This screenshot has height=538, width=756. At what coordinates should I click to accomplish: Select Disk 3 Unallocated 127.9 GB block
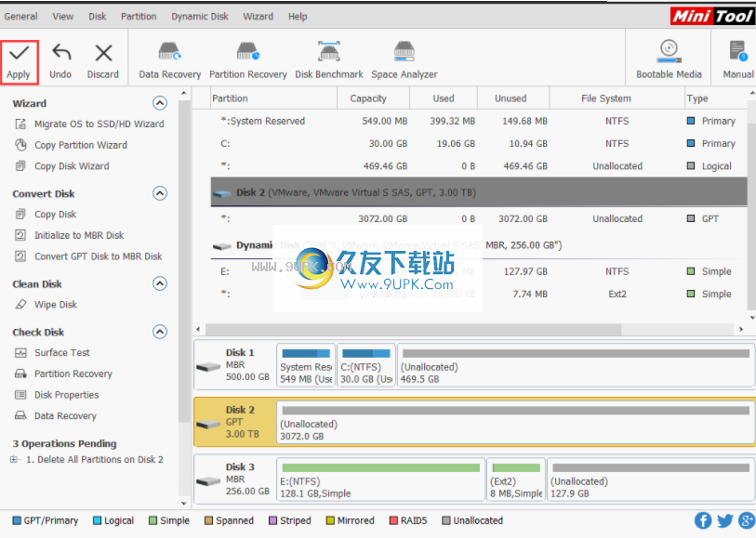click(651, 479)
